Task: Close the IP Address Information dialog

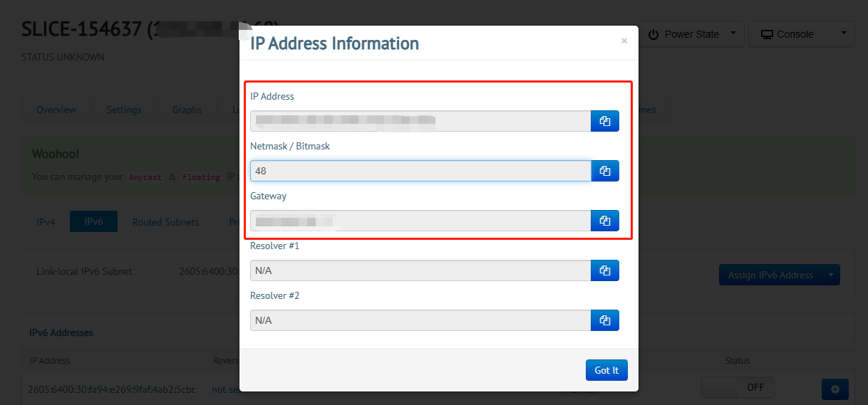Action: (x=624, y=41)
